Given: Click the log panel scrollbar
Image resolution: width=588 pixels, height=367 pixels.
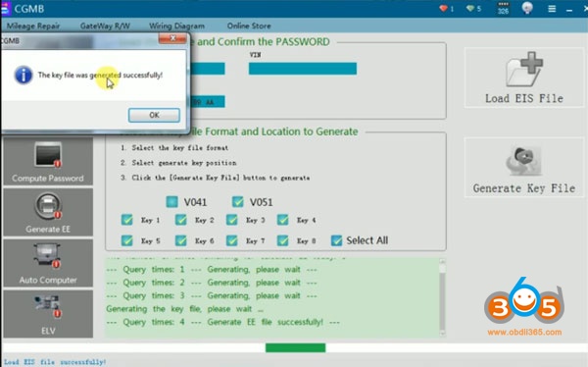Looking at the screenshot, I should pos(443,296).
